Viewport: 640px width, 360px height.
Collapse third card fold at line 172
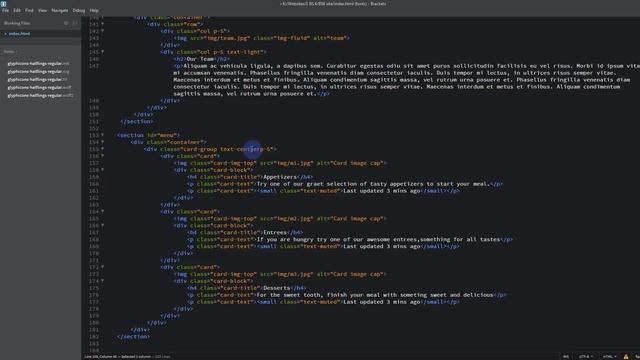tap(102, 267)
